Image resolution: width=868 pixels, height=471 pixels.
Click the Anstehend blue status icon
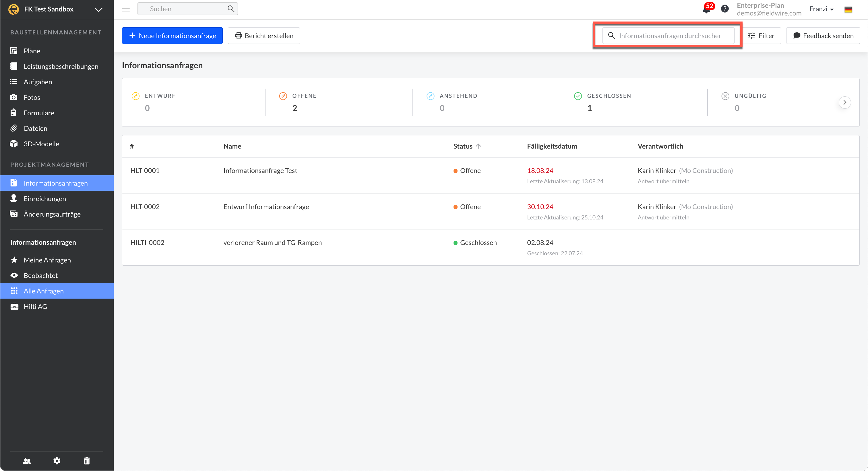pyautogui.click(x=430, y=96)
